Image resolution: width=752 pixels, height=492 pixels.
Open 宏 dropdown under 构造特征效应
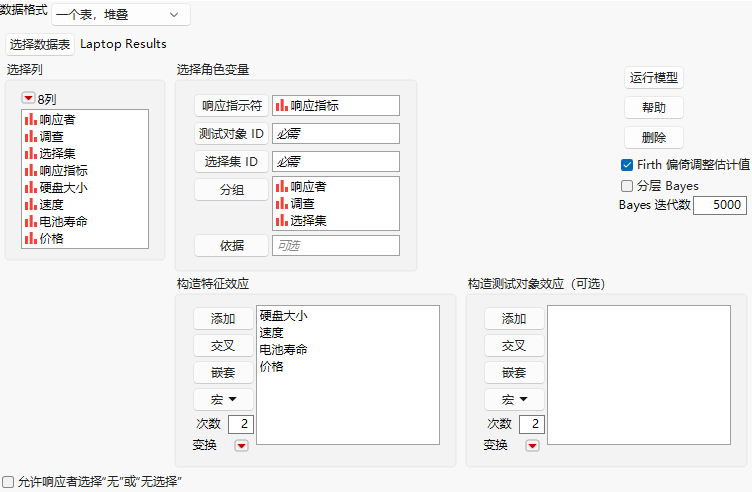click(x=223, y=399)
